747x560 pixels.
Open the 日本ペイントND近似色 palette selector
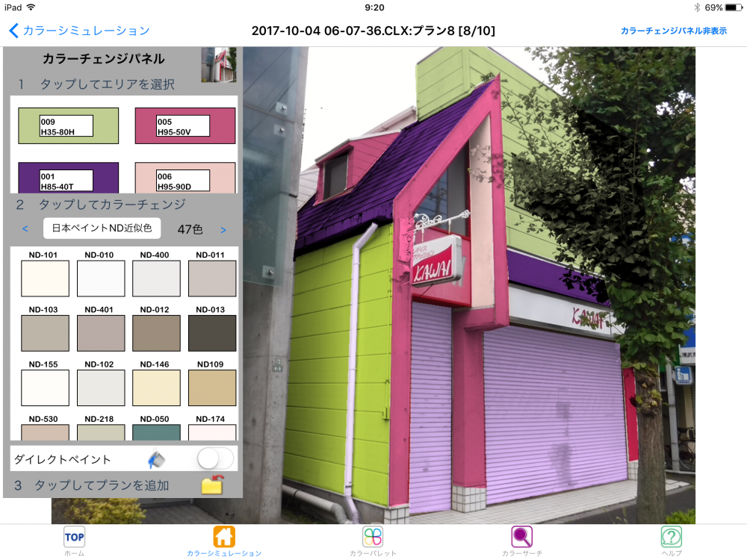coord(102,228)
